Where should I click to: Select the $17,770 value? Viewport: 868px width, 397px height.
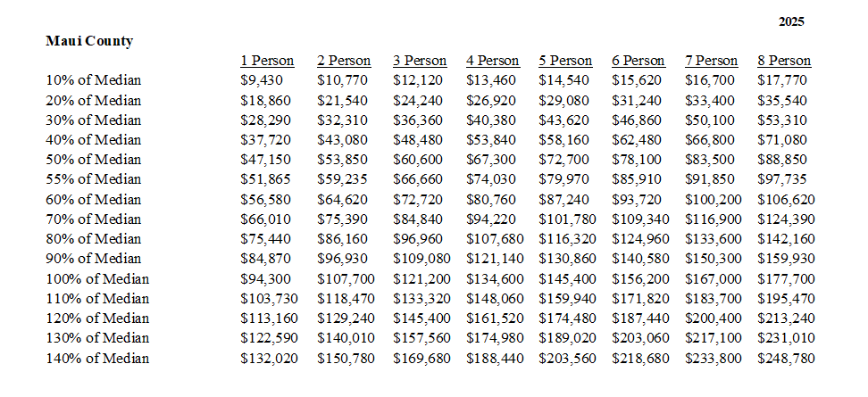click(782, 80)
